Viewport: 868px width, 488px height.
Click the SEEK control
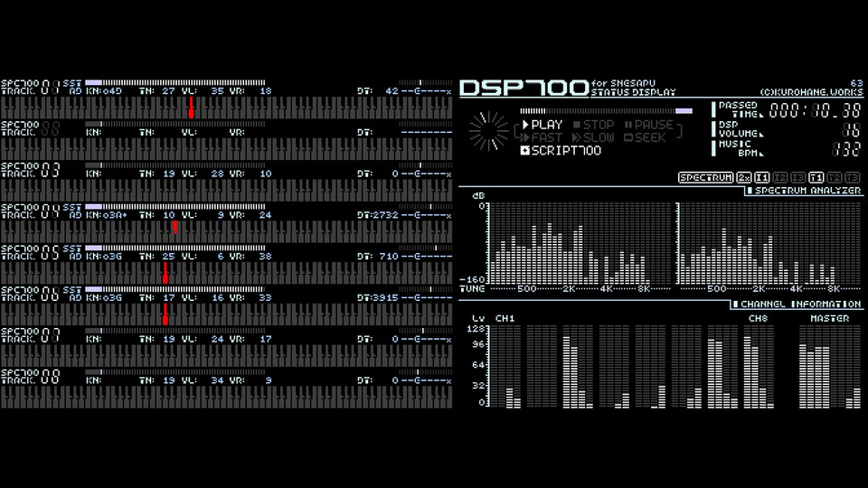(x=645, y=137)
